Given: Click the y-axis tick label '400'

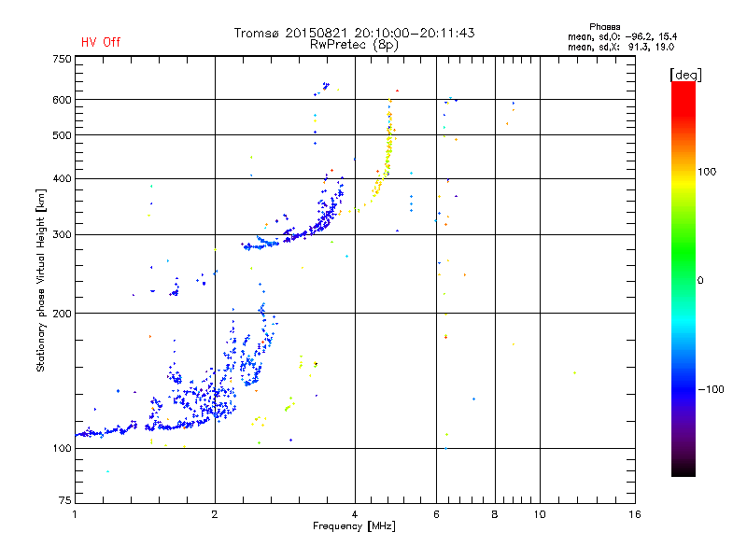Looking at the screenshot, I should click(x=62, y=178).
